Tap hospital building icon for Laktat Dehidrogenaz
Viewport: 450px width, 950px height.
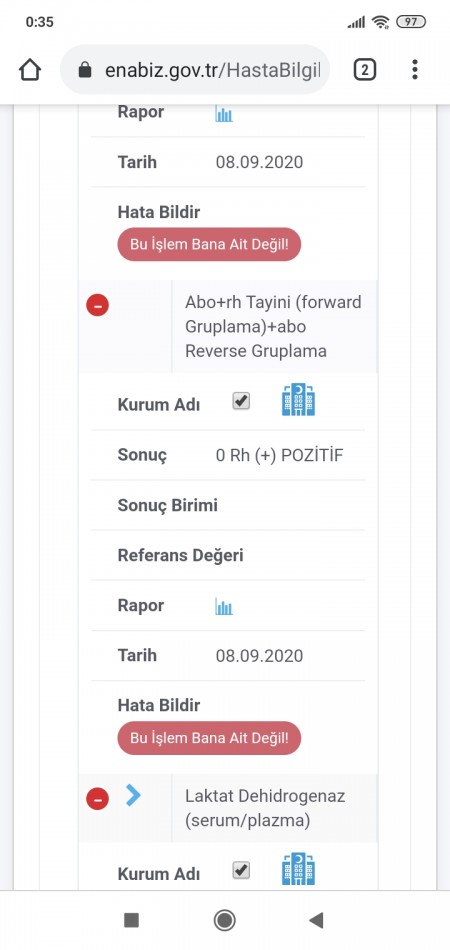tap(299, 869)
